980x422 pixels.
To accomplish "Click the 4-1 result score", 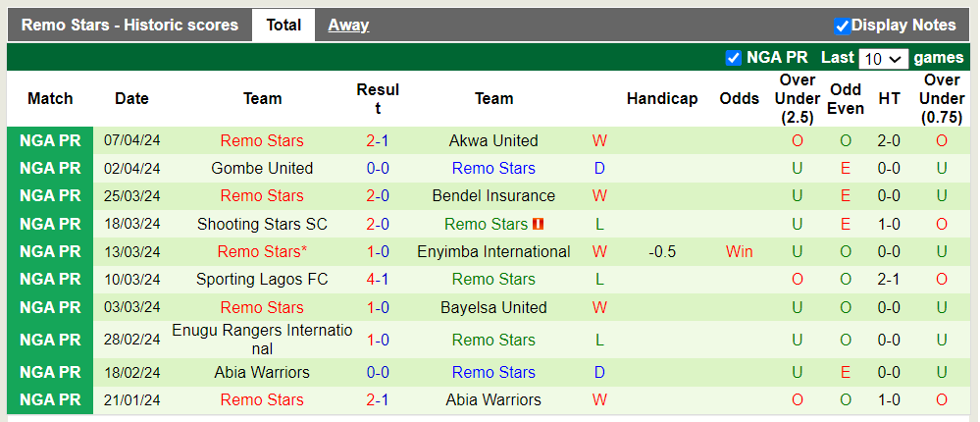I will [x=378, y=279].
